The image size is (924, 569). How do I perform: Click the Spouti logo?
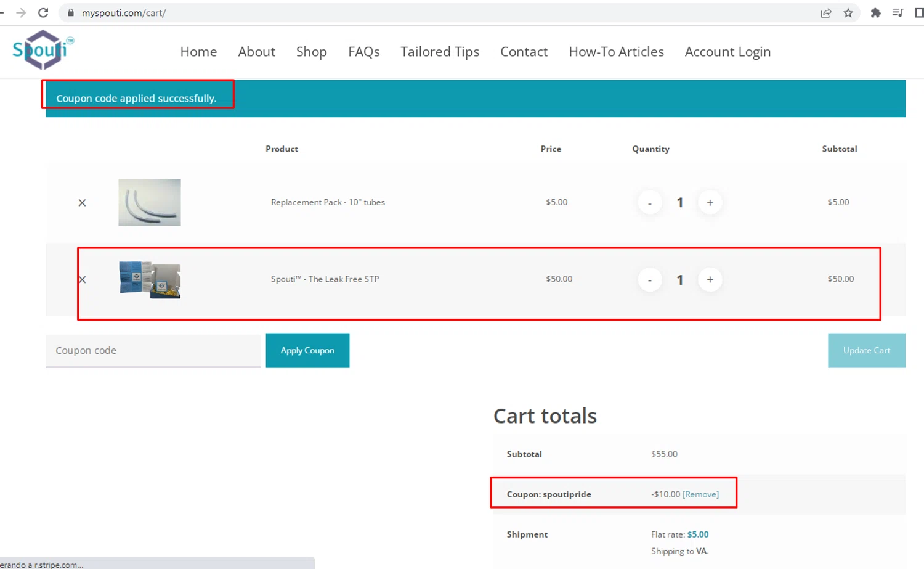pyautogui.click(x=43, y=49)
